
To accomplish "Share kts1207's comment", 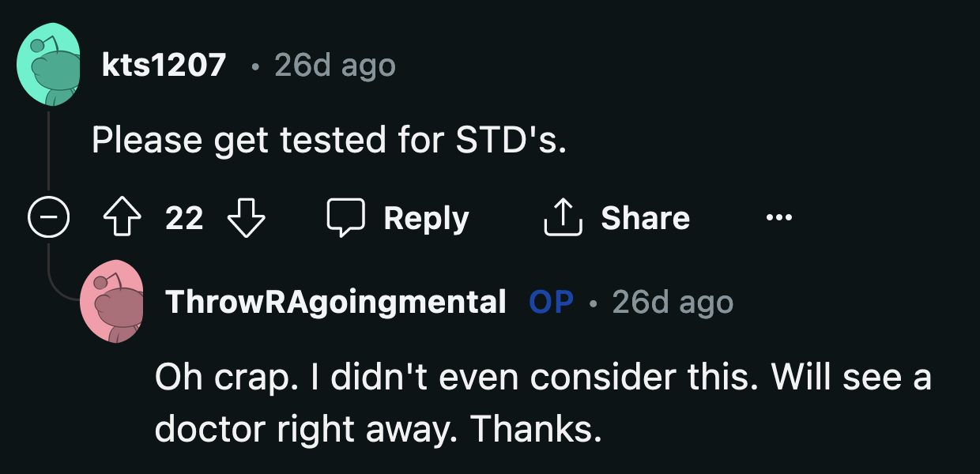I will (x=616, y=218).
